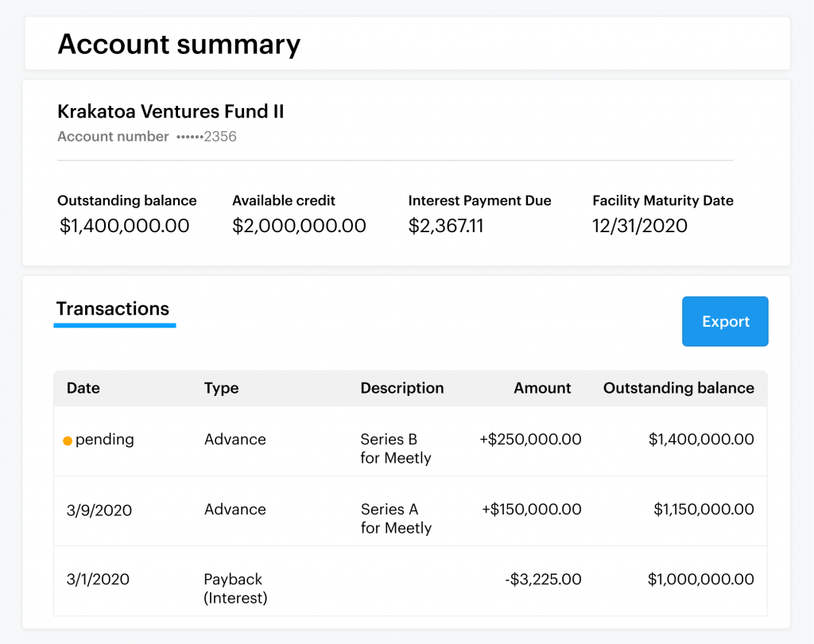Click the Available credit amount $2,000,000.00
The height and width of the screenshot is (644, 814).
coord(299,226)
